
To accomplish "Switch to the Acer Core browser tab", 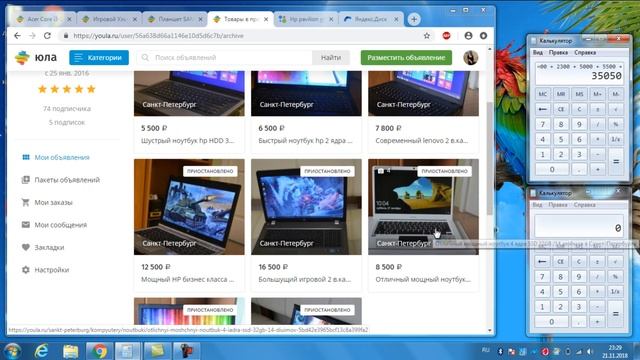I will coord(43,19).
